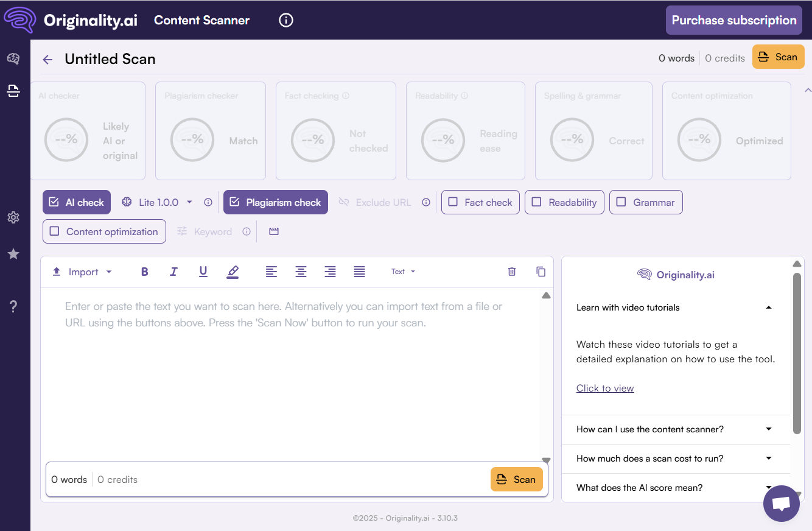Click the Originality.ai brain logo
The image size is (812, 531).
(19, 20)
